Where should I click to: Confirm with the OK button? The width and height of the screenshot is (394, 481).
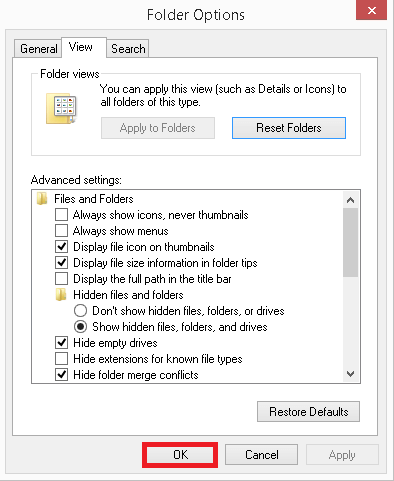[x=180, y=455]
